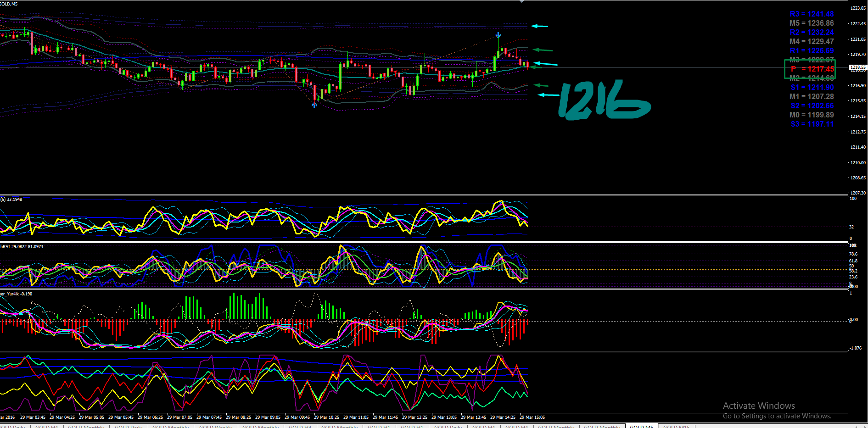The width and height of the screenshot is (868, 428).
Task: Click the '29 Mar 15:05' time label
Action: [x=532, y=417]
